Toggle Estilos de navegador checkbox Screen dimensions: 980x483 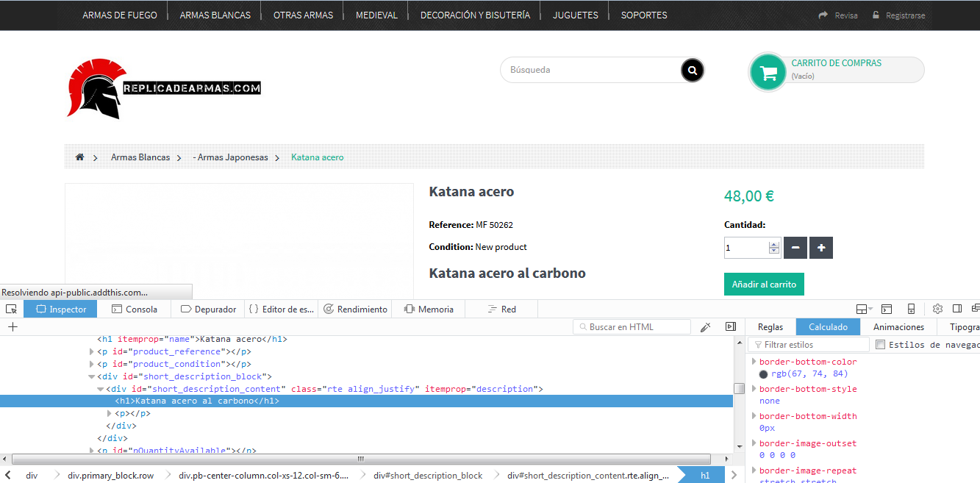[880, 345]
